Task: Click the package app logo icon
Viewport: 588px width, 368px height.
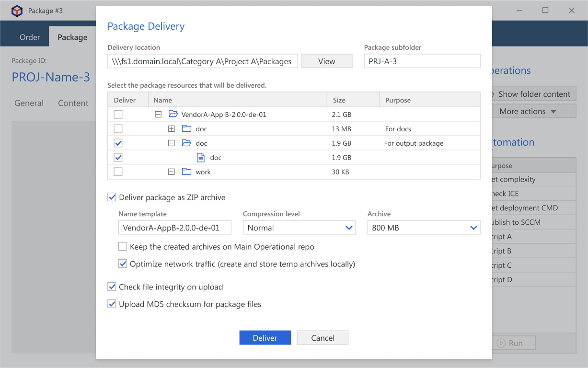Action: click(17, 11)
